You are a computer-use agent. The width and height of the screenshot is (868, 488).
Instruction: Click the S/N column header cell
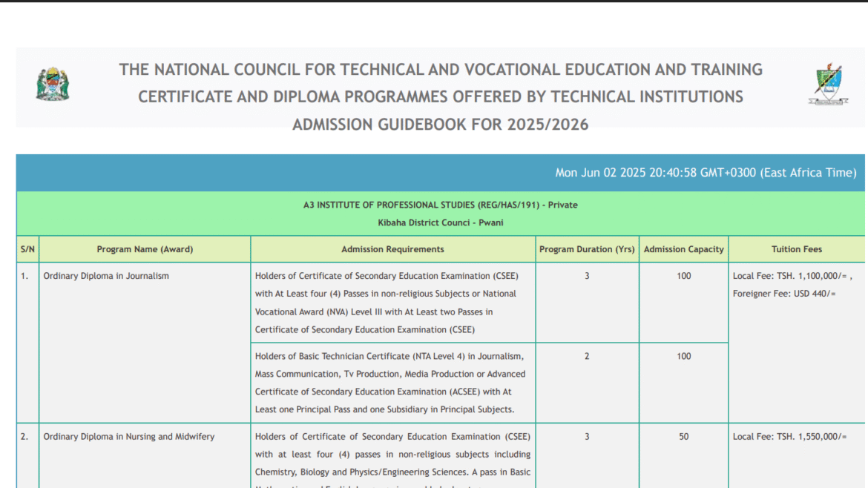27,249
